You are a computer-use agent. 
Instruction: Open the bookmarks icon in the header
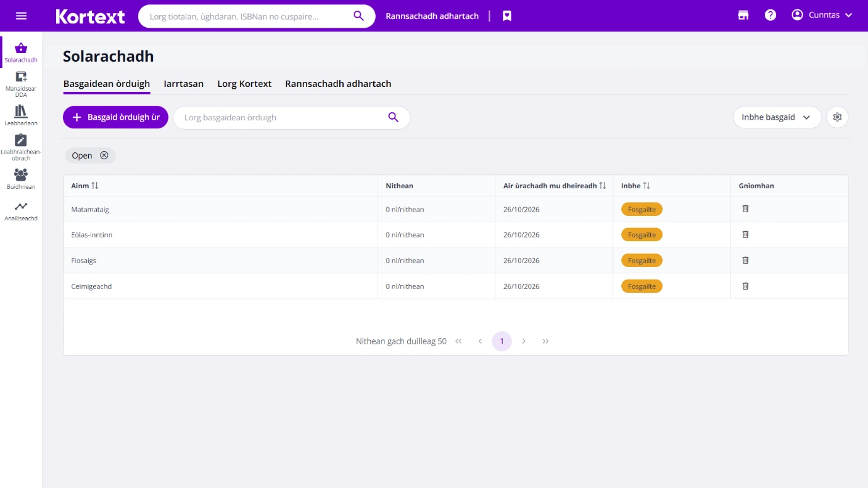[x=507, y=16]
